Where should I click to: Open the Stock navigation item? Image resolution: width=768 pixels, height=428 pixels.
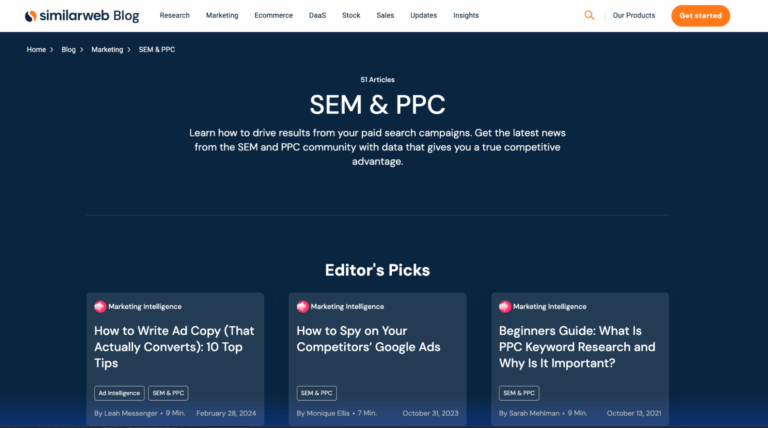(x=351, y=16)
